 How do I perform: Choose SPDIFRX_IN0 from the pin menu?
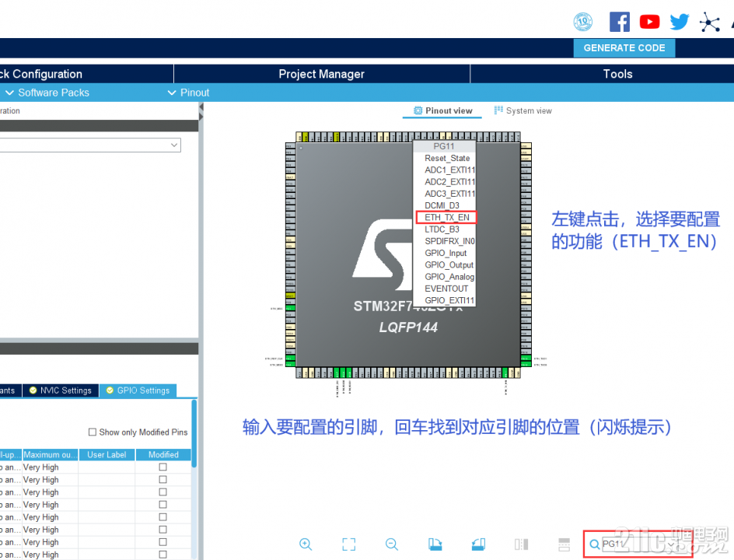coord(444,241)
